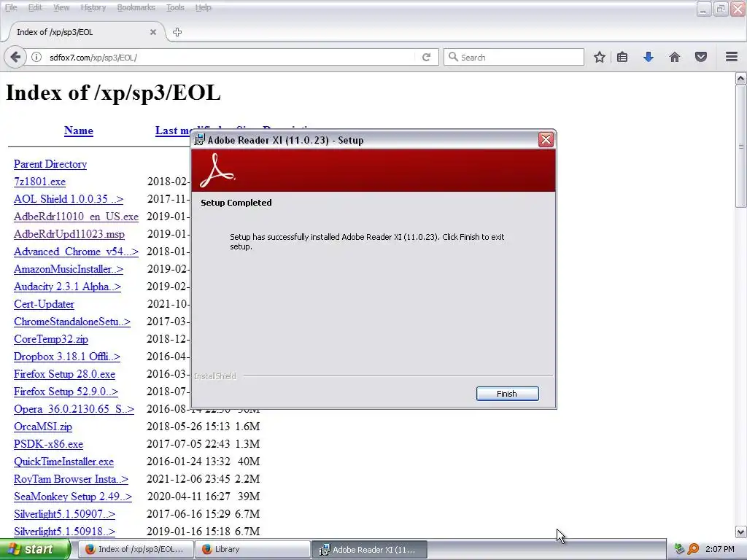Minimize the Firefox window
The width and height of the screenshot is (747, 560).
pos(703,9)
